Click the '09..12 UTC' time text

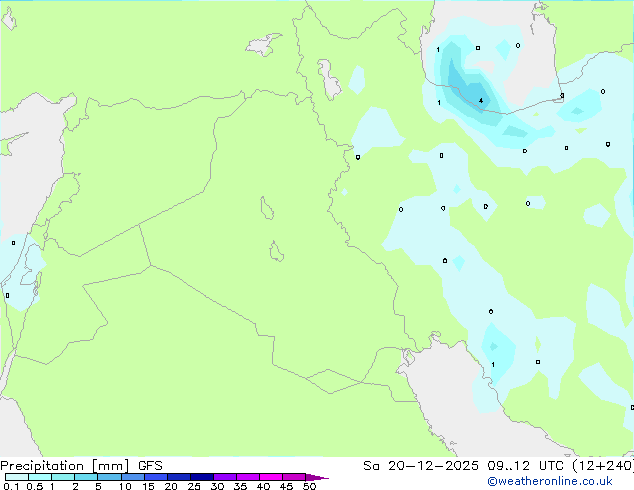click(525, 466)
